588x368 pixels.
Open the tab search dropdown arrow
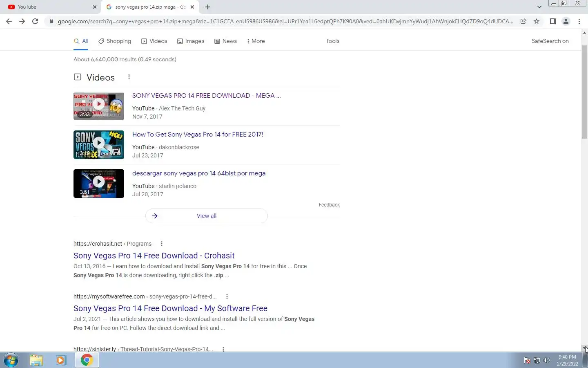[x=539, y=7]
